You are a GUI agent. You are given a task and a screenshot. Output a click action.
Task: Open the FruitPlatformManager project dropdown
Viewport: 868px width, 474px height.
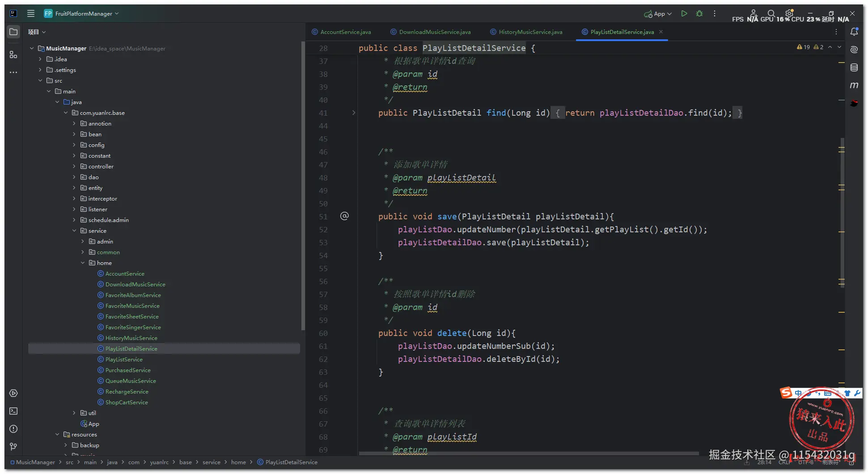pyautogui.click(x=81, y=13)
